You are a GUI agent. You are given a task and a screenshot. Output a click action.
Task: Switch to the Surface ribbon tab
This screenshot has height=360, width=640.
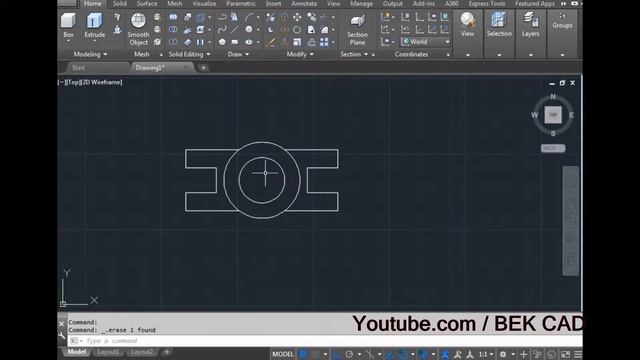tap(147, 4)
